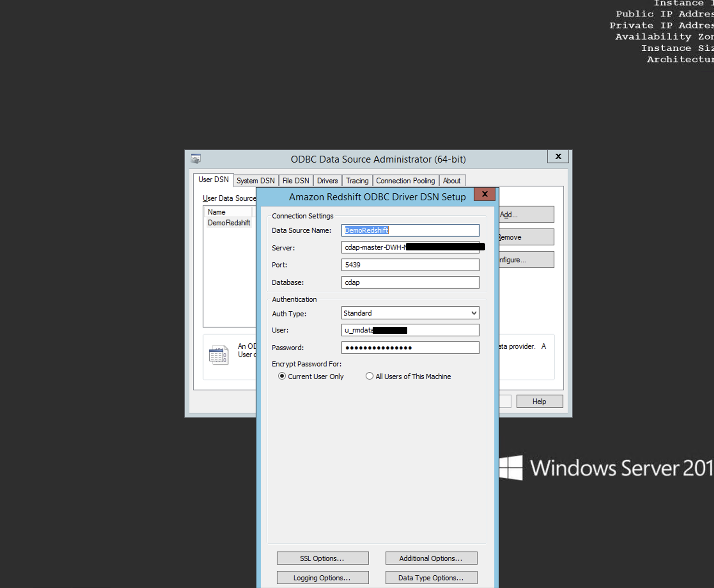The image size is (714, 588).
Task: Close the ODBC Data Source Administrator window
Action: (x=558, y=157)
